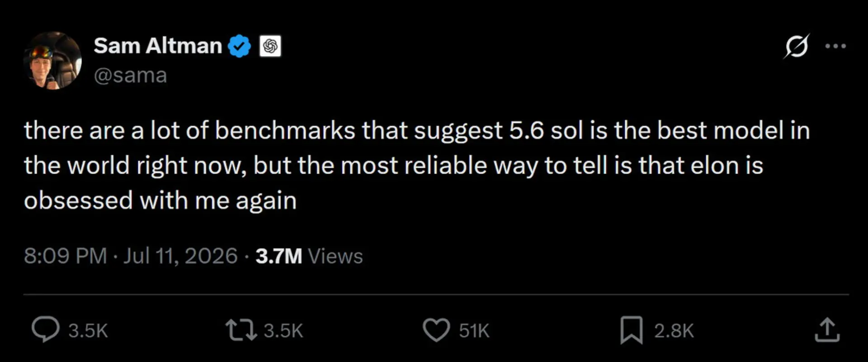Screen dimensions: 868x362
Task: Click the 3.5K reposts count
Action: [283, 331]
